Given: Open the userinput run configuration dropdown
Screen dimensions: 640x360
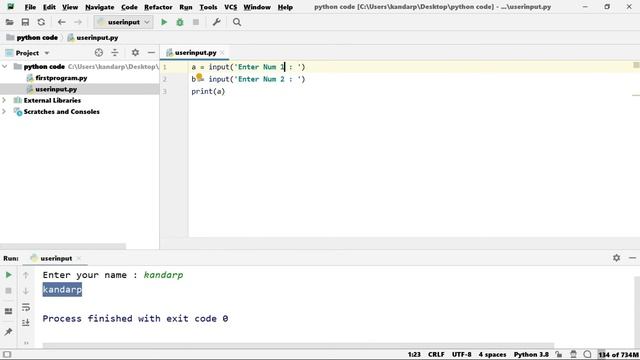Looking at the screenshot, I should 123,22.
